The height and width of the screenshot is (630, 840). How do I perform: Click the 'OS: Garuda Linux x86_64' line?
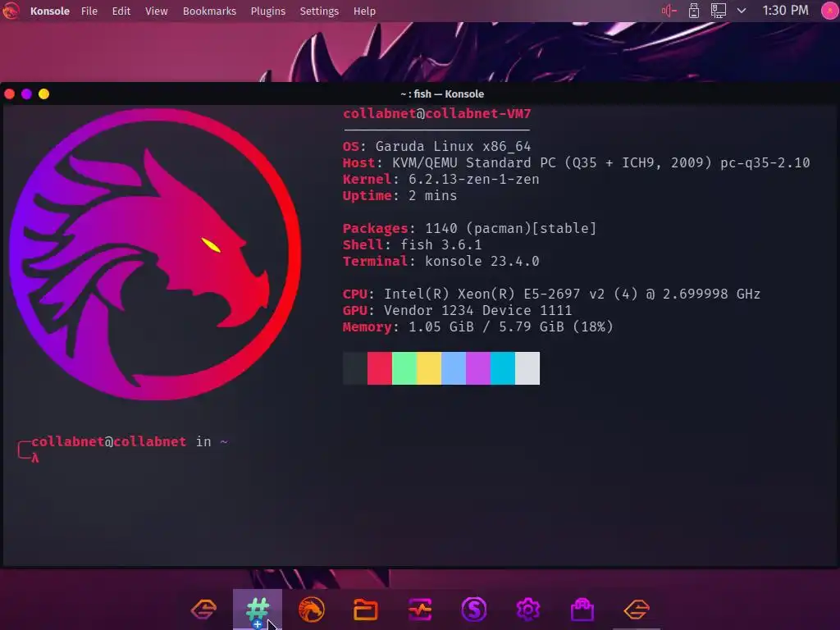tap(436, 146)
